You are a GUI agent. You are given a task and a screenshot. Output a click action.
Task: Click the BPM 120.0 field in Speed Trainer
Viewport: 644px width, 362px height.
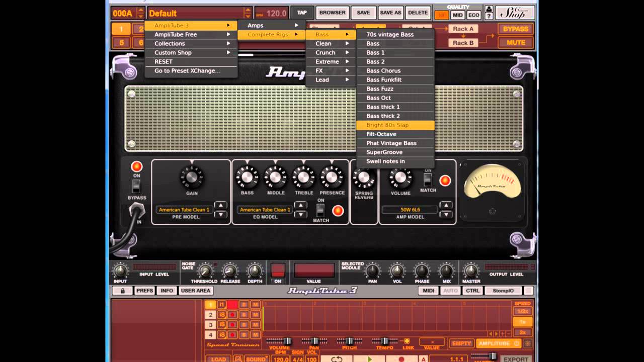pos(280,359)
